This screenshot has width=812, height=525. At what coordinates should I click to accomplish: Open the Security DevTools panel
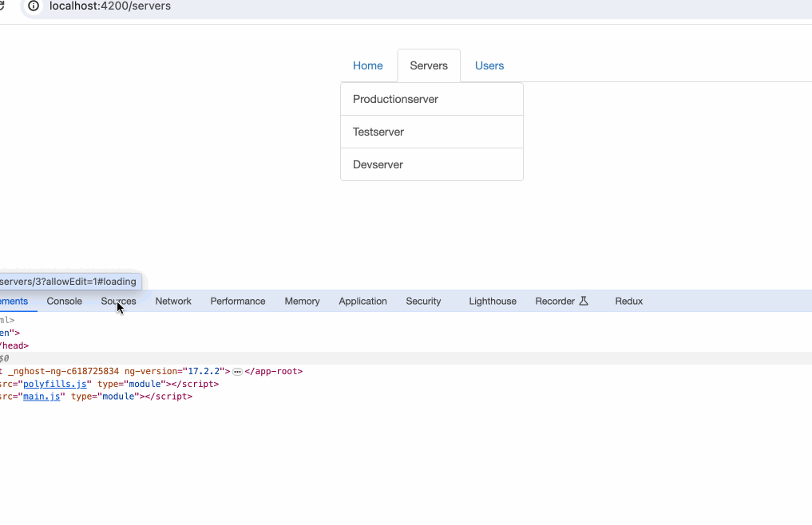tap(423, 302)
